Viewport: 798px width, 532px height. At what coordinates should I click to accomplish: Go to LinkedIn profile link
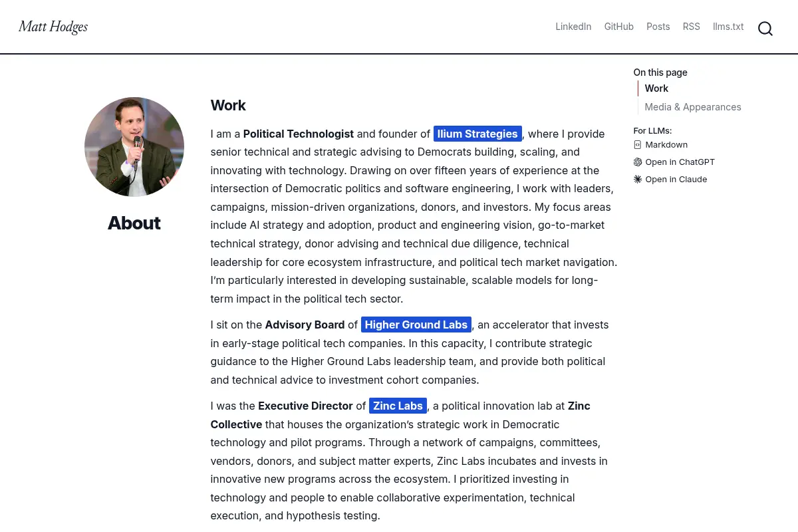click(x=573, y=27)
